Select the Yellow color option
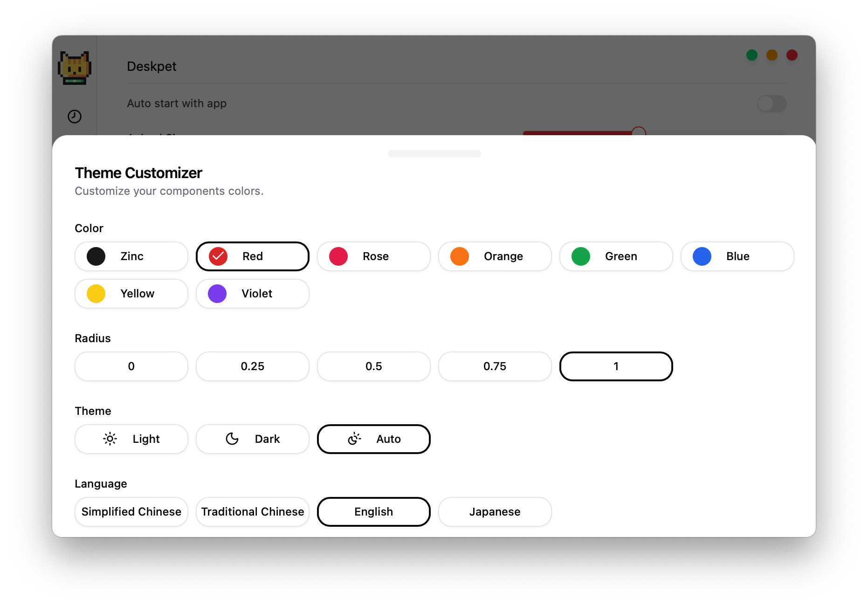Screen dimensions: 868x606 (x=131, y=294)
